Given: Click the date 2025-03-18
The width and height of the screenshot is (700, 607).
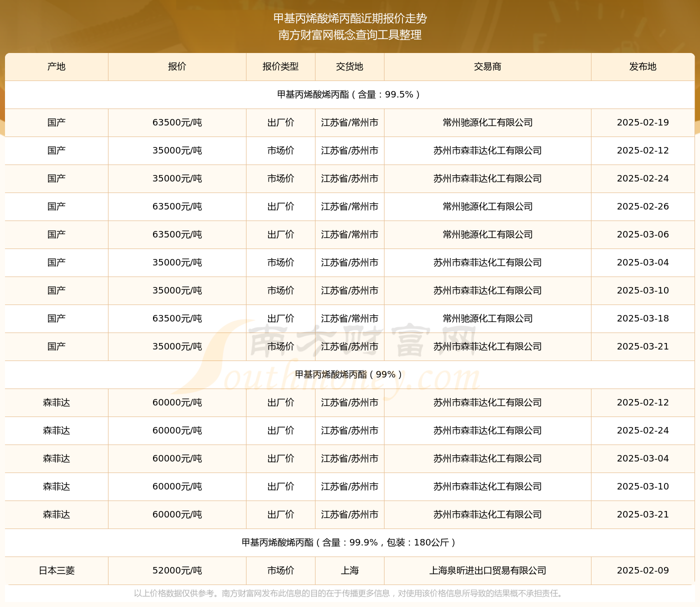Looking at the screenshot, I should click(643, 318).
